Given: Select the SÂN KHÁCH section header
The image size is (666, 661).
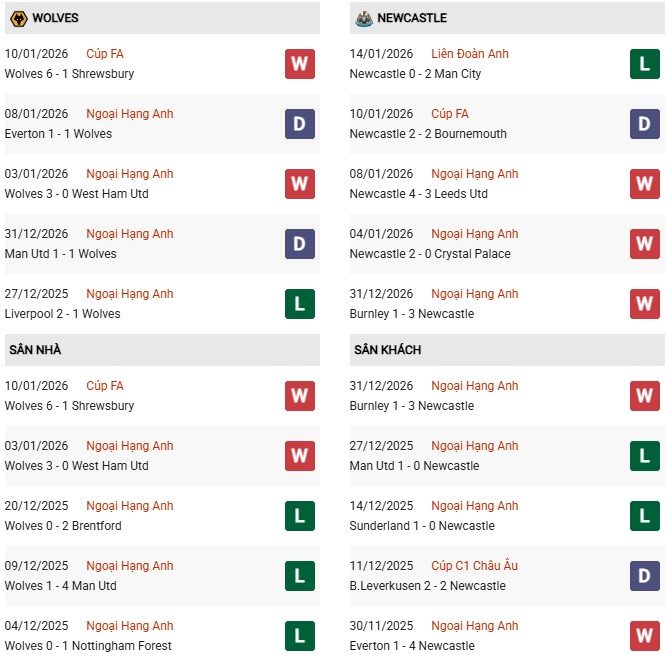Looking at the screenshot, I should (387, 350).
